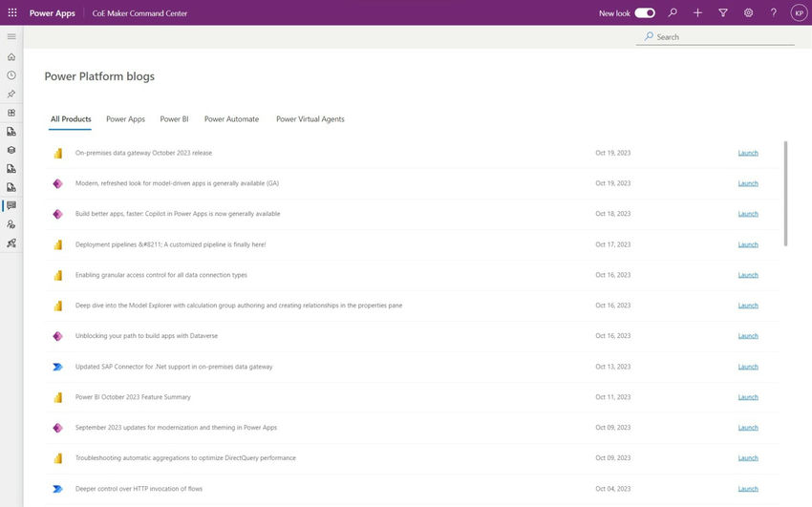Click title Power BI October 2023 Feature Summary
Image resolution: width=812 pixels, height=507 pixels.
coord(133,397)
